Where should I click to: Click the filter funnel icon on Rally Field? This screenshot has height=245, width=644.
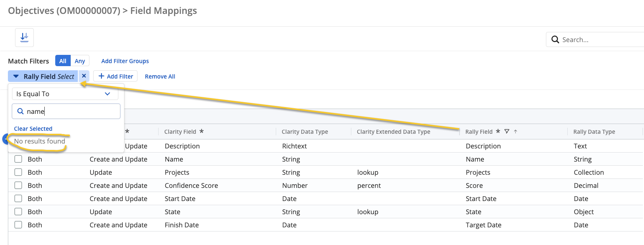click(507, 132)
